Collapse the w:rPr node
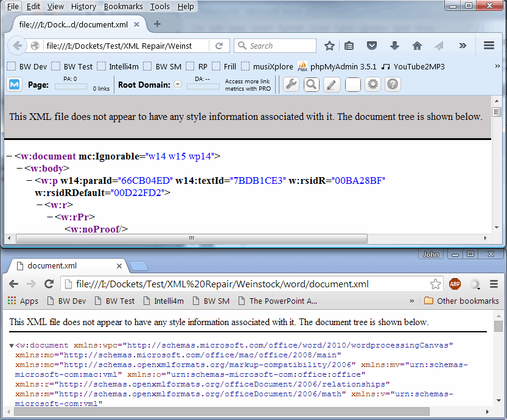Screen dimensions: 507x420 tap(50, 217)
